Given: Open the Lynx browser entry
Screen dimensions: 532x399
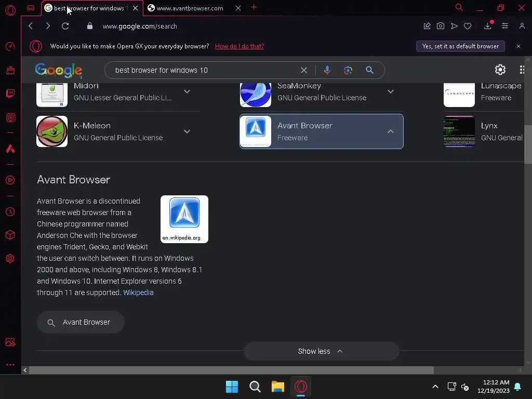Looking at the screenshot, I should tap(484, 131).
